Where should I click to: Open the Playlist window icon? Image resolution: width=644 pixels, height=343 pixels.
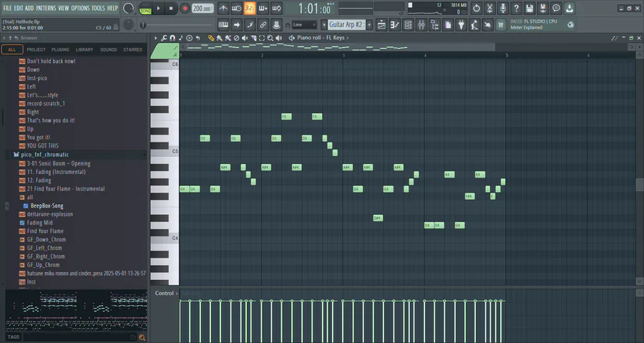(381, 24)
